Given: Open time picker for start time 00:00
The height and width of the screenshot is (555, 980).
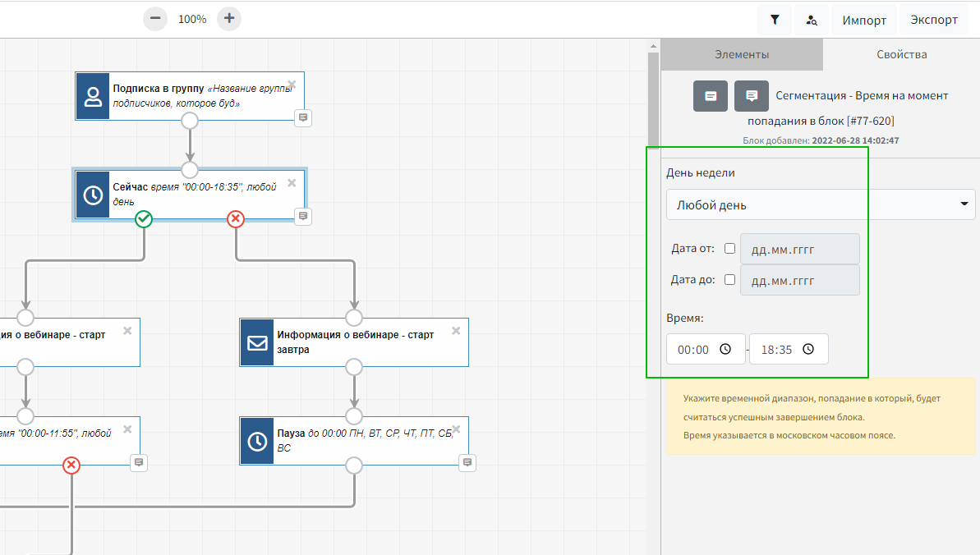Looking at the screenshot, I should (725, 349).
